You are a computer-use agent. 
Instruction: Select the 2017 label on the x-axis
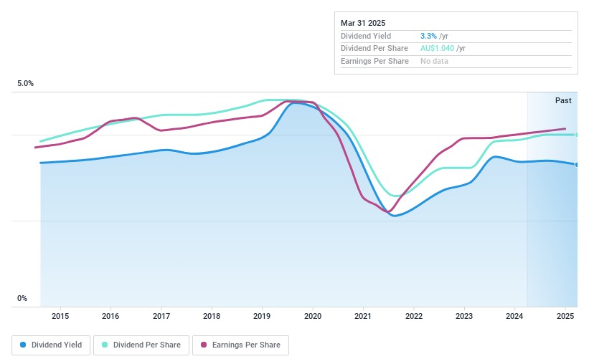coord(161,316)
